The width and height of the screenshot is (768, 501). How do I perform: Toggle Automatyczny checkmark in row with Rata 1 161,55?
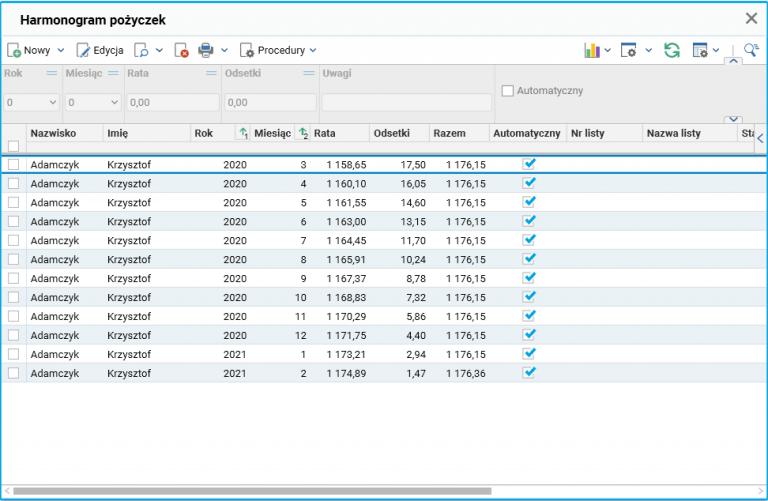tap(528, 202)
